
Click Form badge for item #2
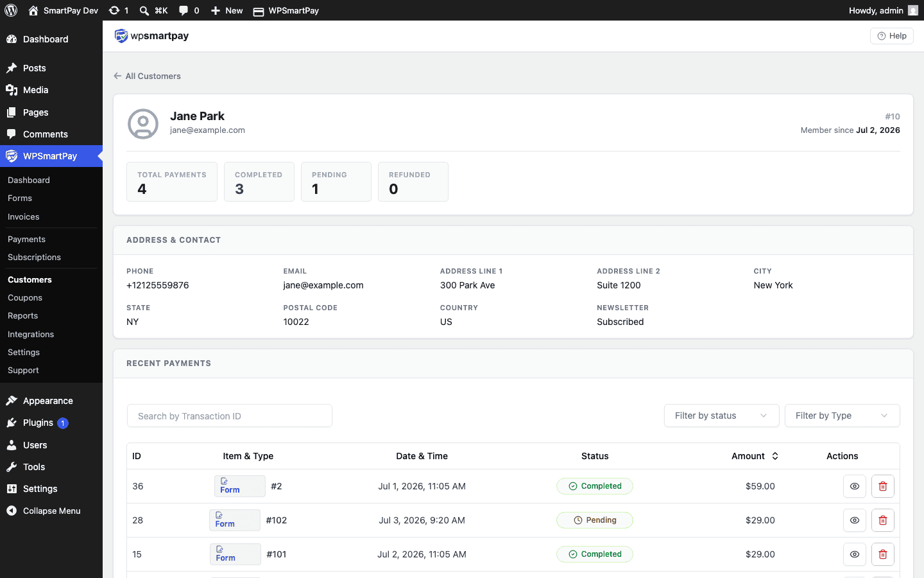click(240, 486)
